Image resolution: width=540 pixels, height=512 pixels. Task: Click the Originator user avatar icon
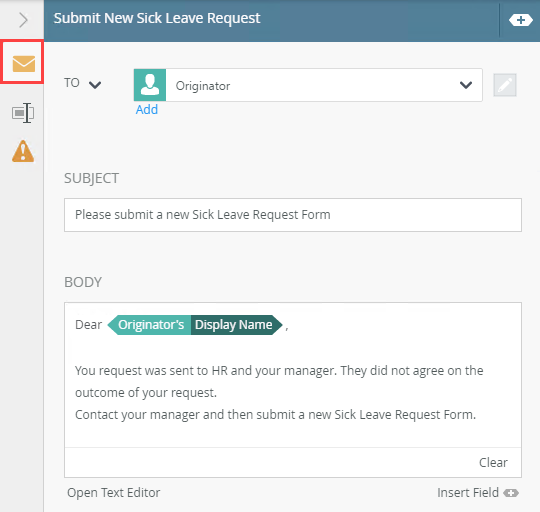pos(150,85)
